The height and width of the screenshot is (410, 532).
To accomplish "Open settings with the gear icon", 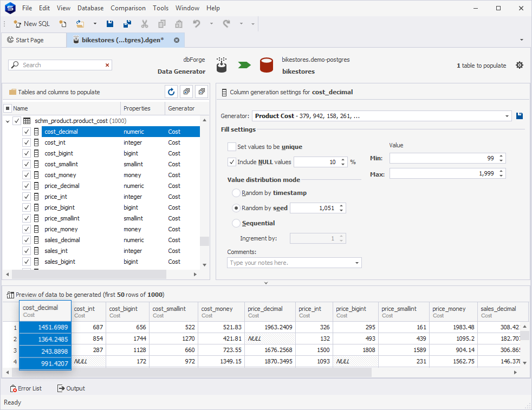I will 520,65.
